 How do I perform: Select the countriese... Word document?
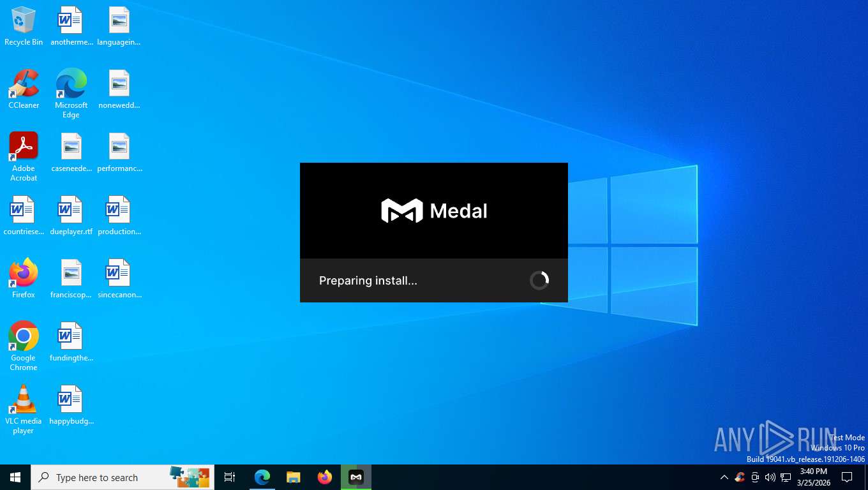(x=24, y=216)
